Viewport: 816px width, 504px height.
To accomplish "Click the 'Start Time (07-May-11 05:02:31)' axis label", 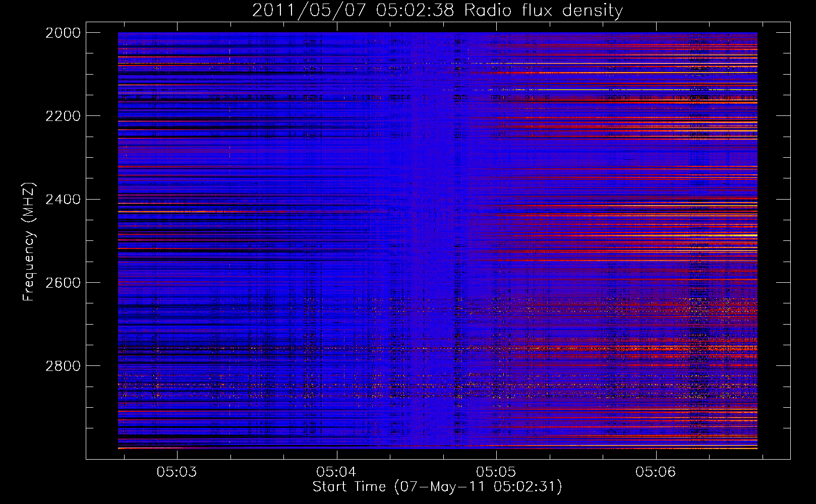I will 437,487.
